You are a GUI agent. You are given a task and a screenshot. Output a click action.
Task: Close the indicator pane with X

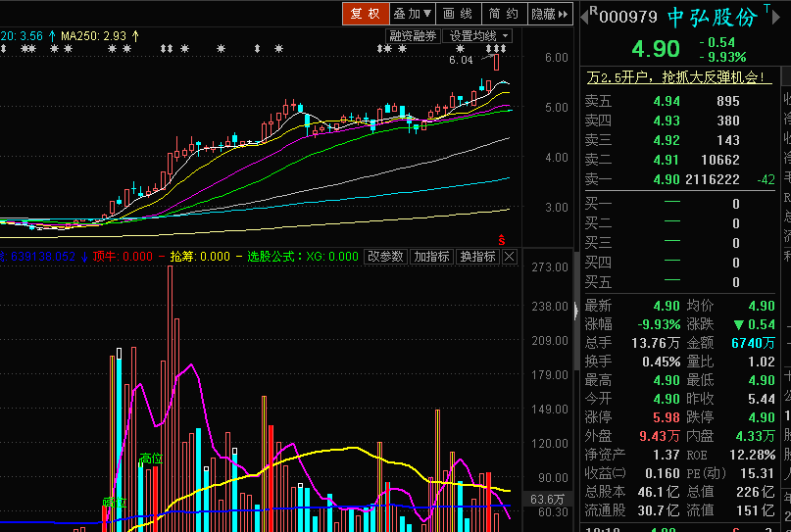click(510, 257)
